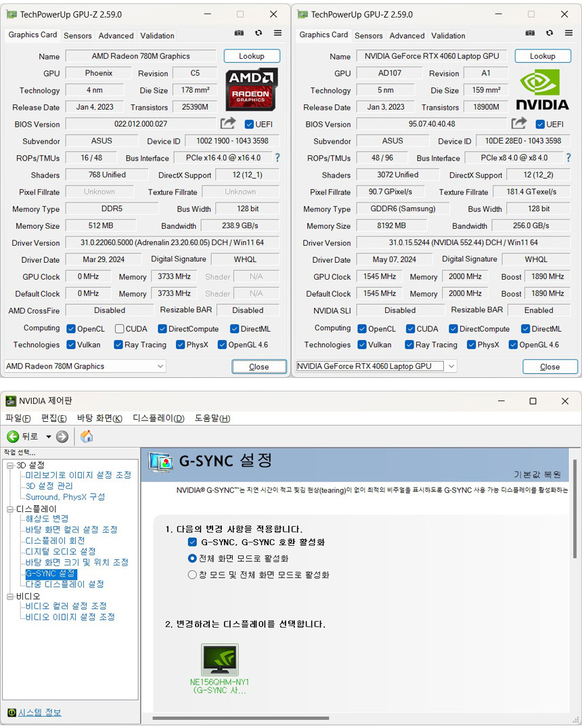The width and height of the screenshot is (582, 728).
Task: Select NE156QHM-NY1 display thumbnail
Action: pos(220,660)
